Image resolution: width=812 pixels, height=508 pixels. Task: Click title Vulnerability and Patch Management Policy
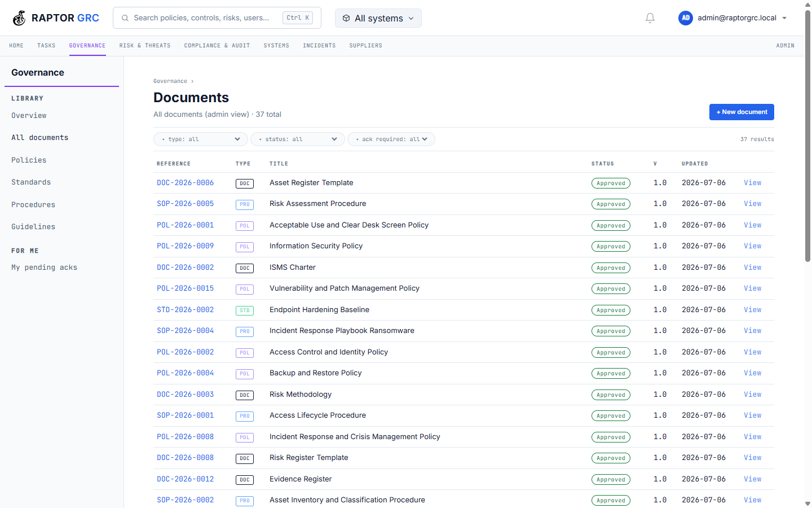(x=345, y=288)
